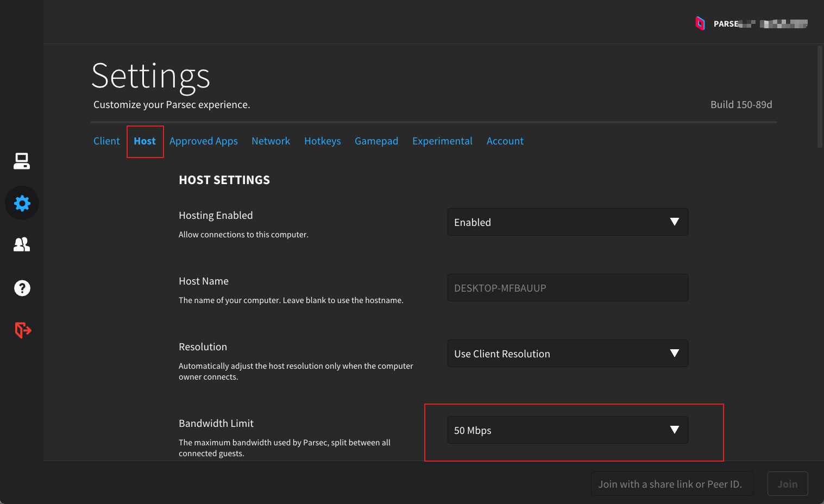The image size is (824, 504).
Task: Expand the Bandwidth Limit 50 Mbps dropdown
Action: [x=567, y=430]
